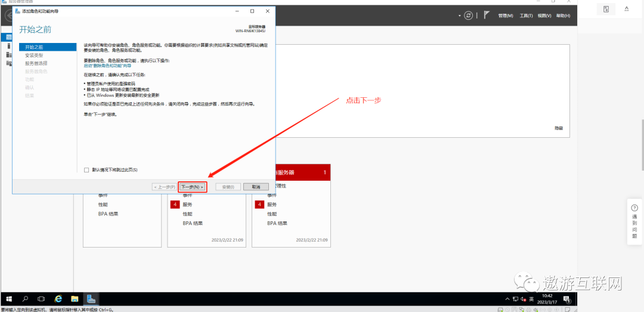Select the All Servers icon in the sidebar
The image size is (644, 312).
(x=8, y=54)
